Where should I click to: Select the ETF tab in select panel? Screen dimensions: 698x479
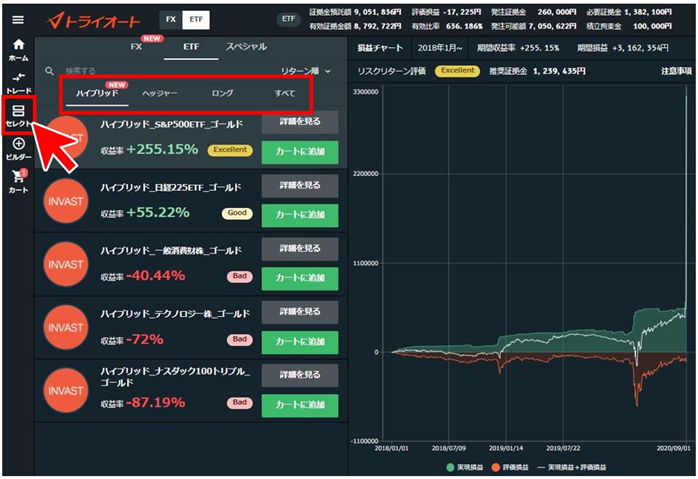pyautogui.click(x=191, y=47)
